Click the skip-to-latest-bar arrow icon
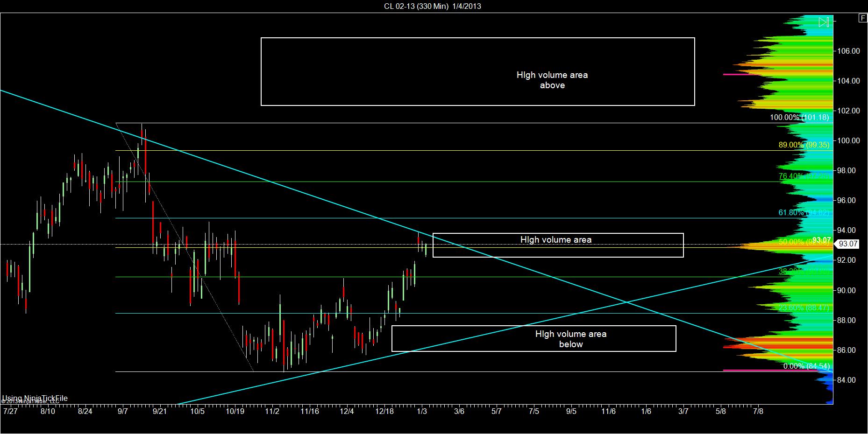 824,22
